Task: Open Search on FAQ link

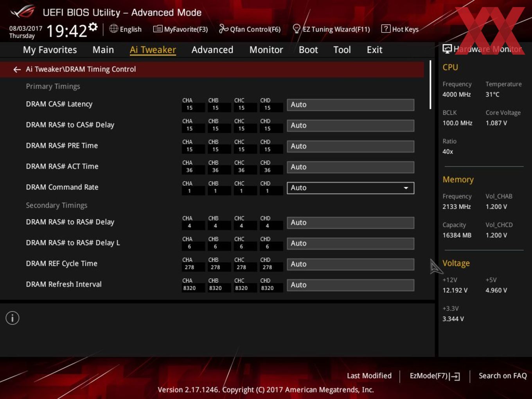Action: tap(503, 376)
